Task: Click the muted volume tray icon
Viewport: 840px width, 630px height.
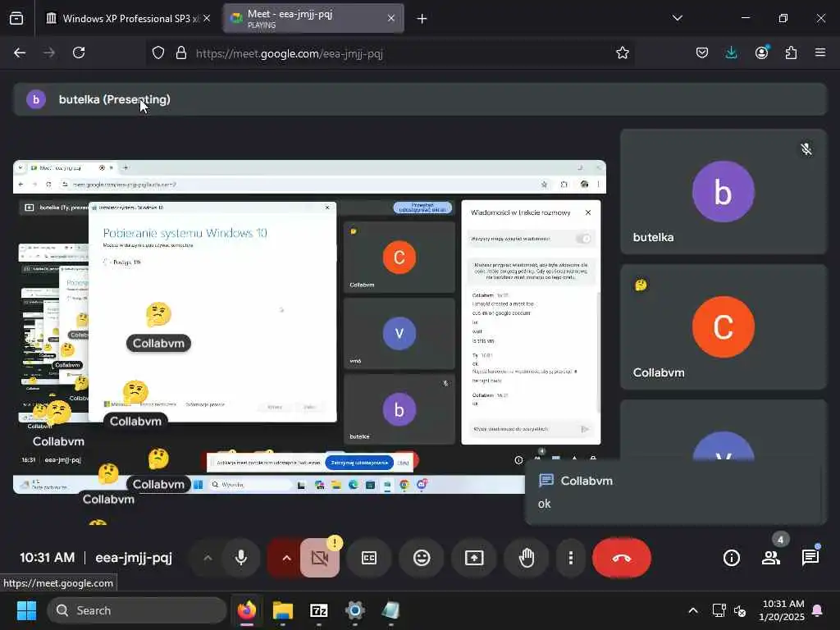Action: click(x=740, y=610)
